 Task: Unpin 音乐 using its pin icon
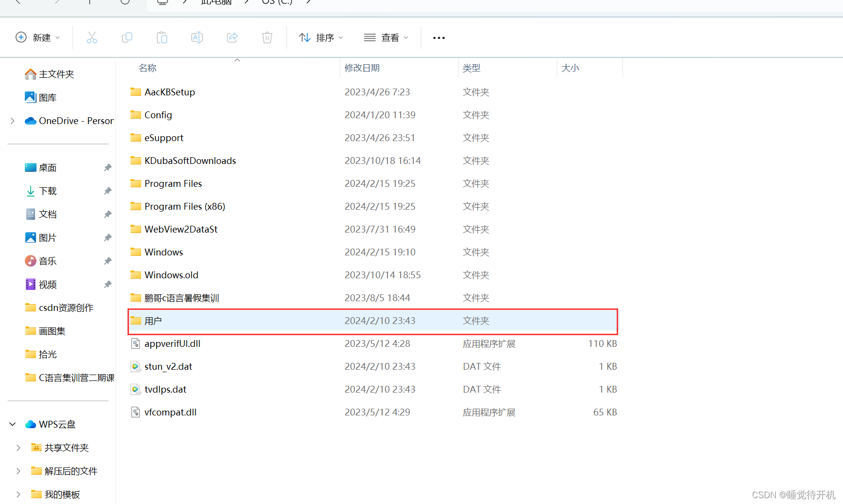tap(108, 261)
